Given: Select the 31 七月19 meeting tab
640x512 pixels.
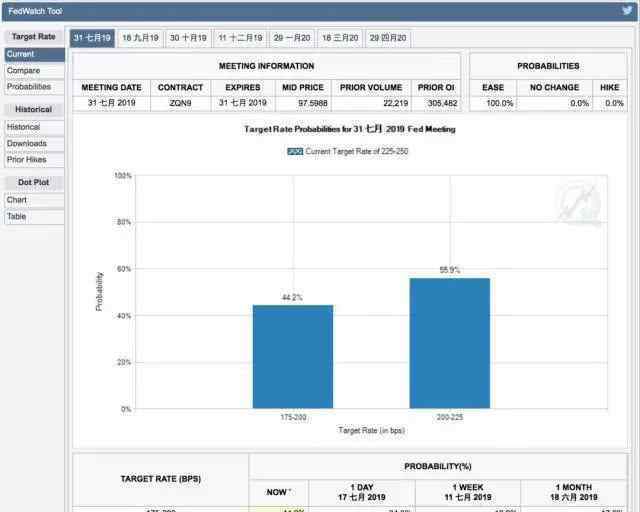Looking at the screenshot, I should [92, 38].
